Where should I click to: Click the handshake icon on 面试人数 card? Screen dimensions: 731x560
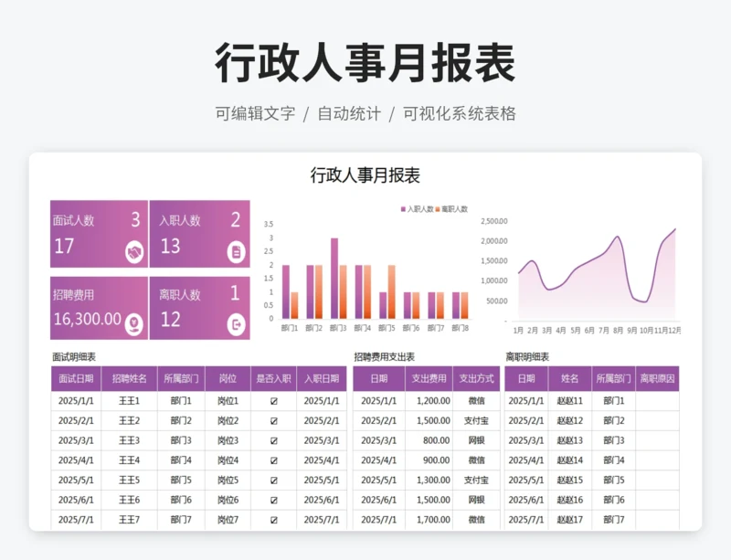[x=134, y=252]
